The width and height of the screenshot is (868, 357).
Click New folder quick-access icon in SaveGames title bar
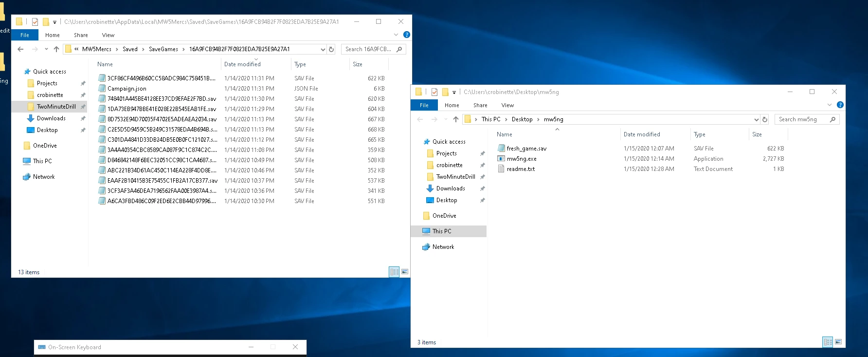[x=46, y=22]
